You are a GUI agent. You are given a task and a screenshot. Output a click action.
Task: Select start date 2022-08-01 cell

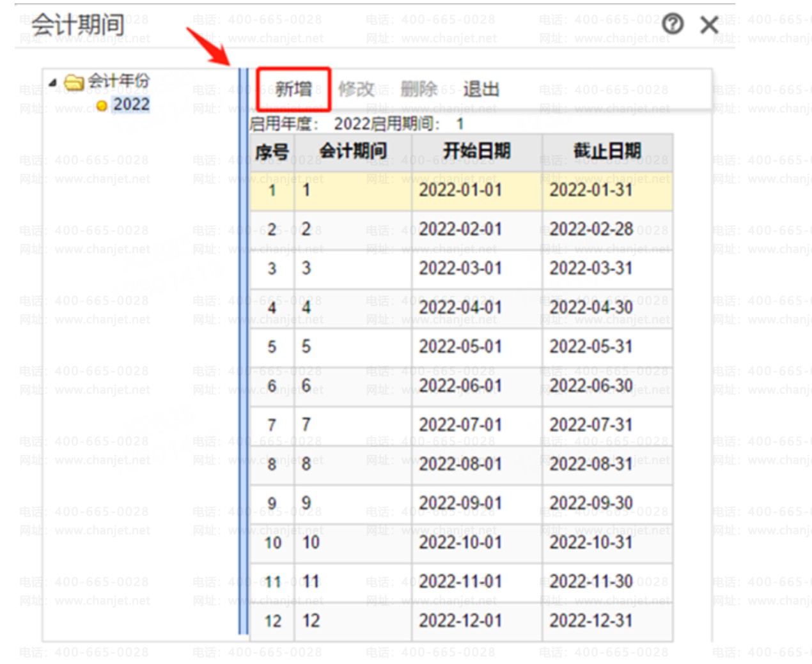pos(477,464)
